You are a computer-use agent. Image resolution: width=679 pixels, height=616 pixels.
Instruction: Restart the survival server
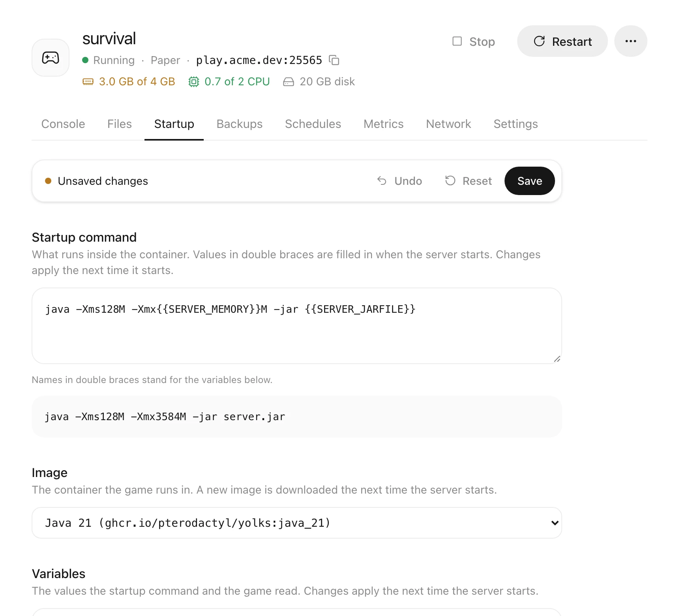pos(563,41)
